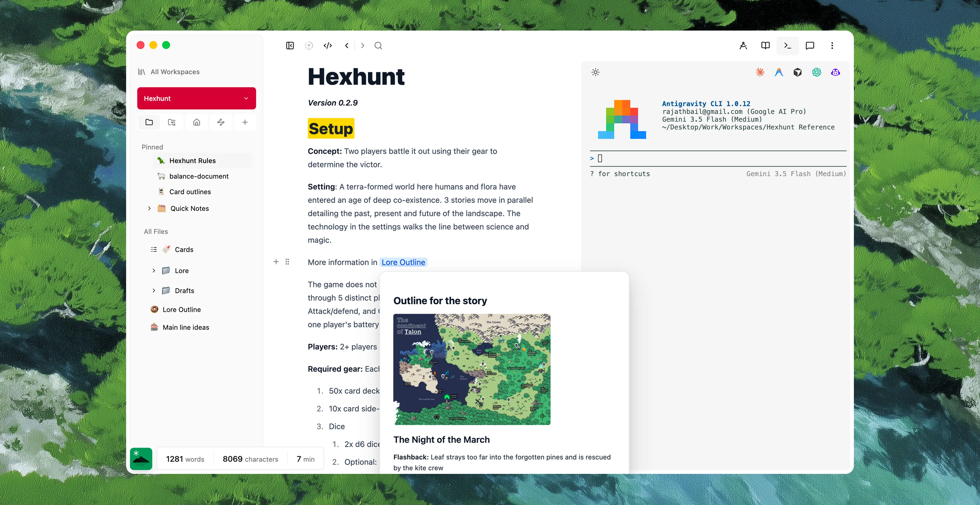Click the Version 0.2.9 text

[x=333, y=103]
